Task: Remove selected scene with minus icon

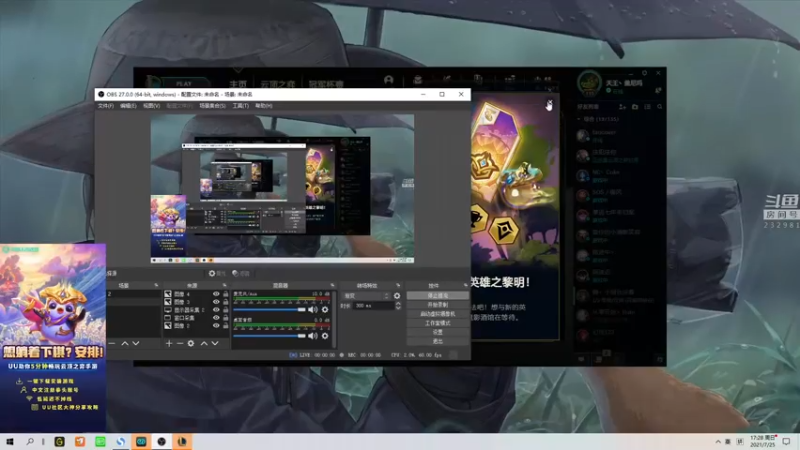Action: pos(112,343)
